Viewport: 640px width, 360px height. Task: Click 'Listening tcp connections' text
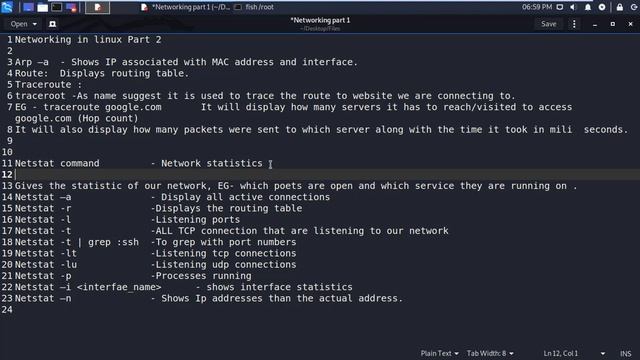click(226, 253)
